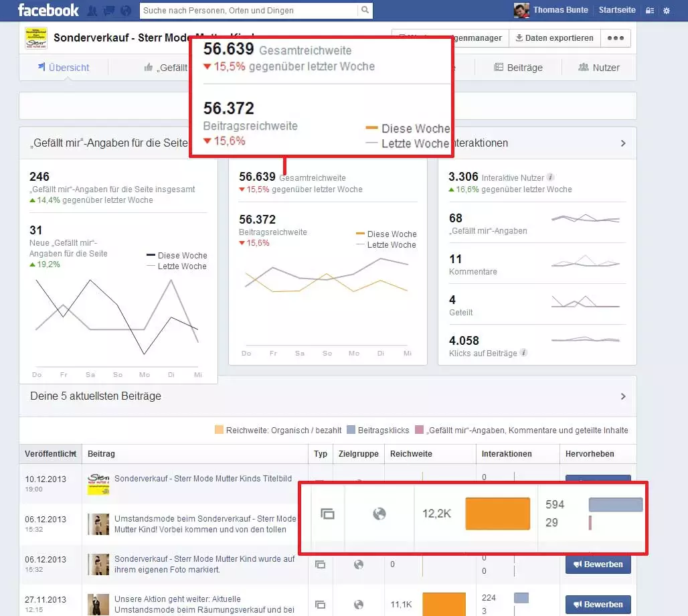Expand Interaktionen section chevron
688x616 pixels.
click(623, 143)
